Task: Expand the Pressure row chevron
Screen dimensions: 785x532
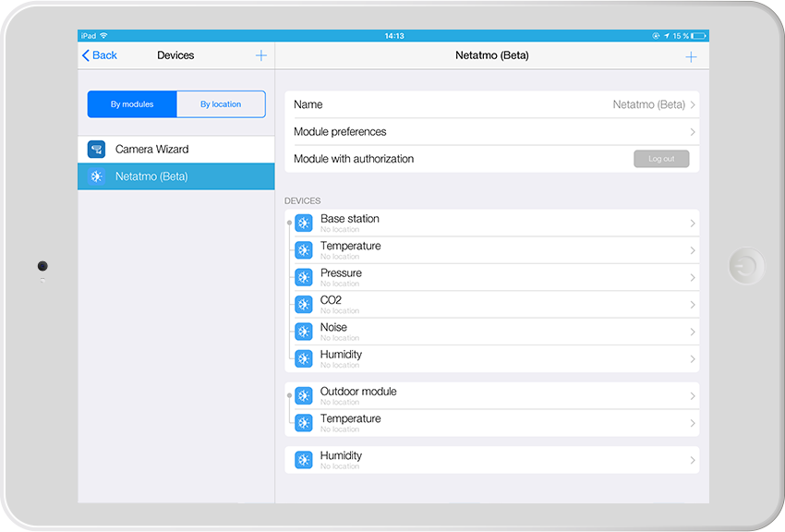Action: (693, 278)
